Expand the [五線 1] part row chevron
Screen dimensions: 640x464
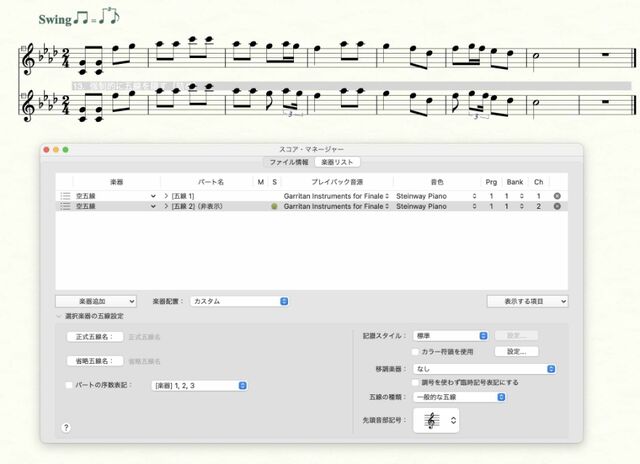pyautogui.click(x=166, y=196)
